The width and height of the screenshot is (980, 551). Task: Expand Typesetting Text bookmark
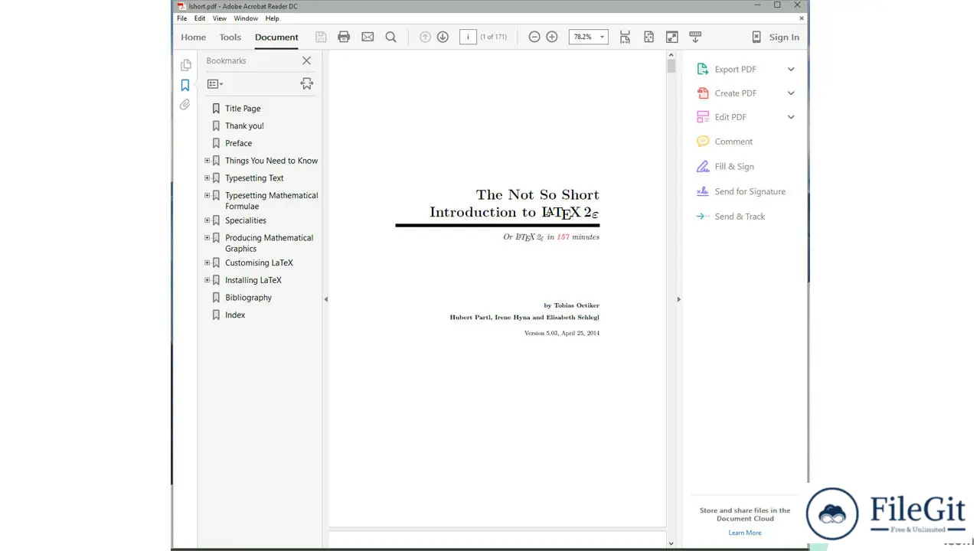point(207,178)
